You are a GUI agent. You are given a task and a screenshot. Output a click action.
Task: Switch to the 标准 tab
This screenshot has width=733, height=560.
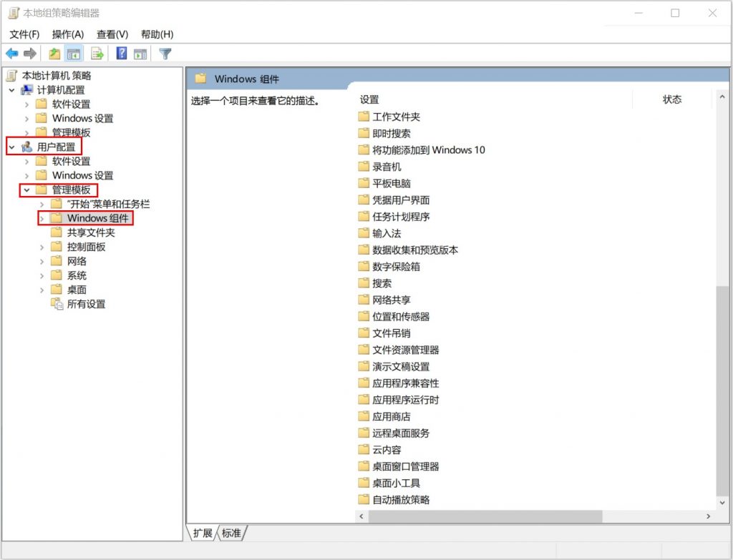point(231,533)
